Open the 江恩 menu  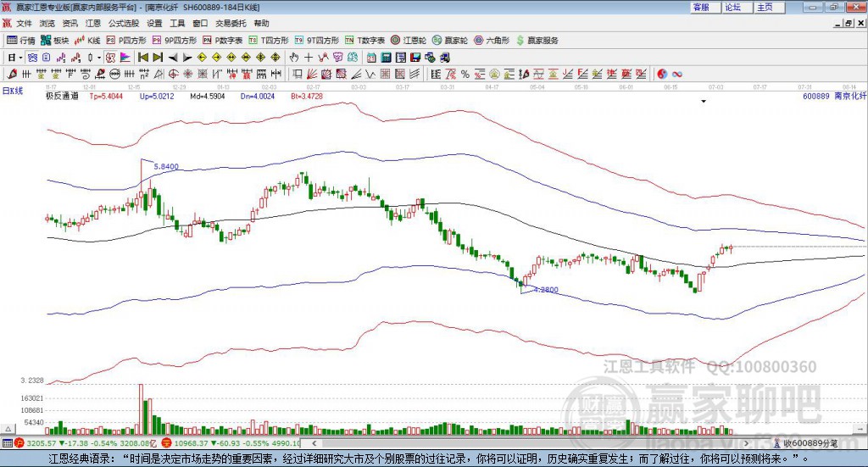[x=93, y=23]
